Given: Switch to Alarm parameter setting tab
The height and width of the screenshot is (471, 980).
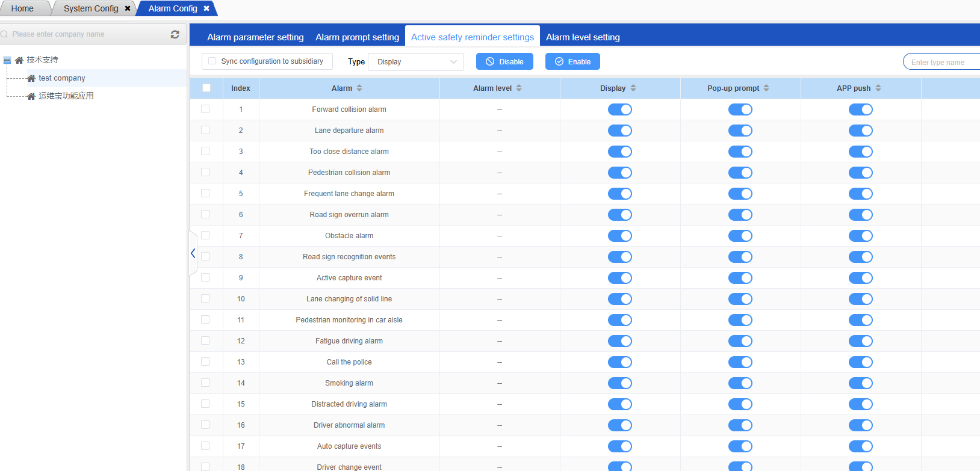Looking at the screenshot, I should pos(255,37).
